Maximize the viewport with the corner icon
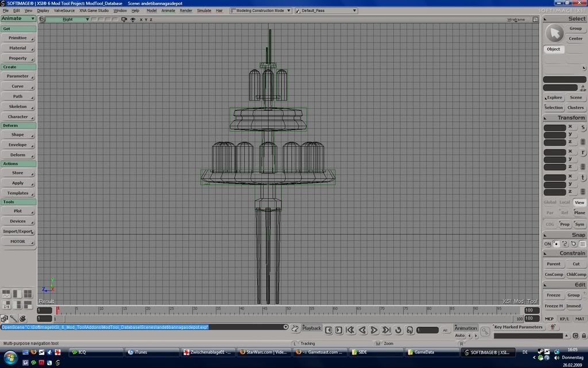This screenshot has width=588, height=368. 535,19
